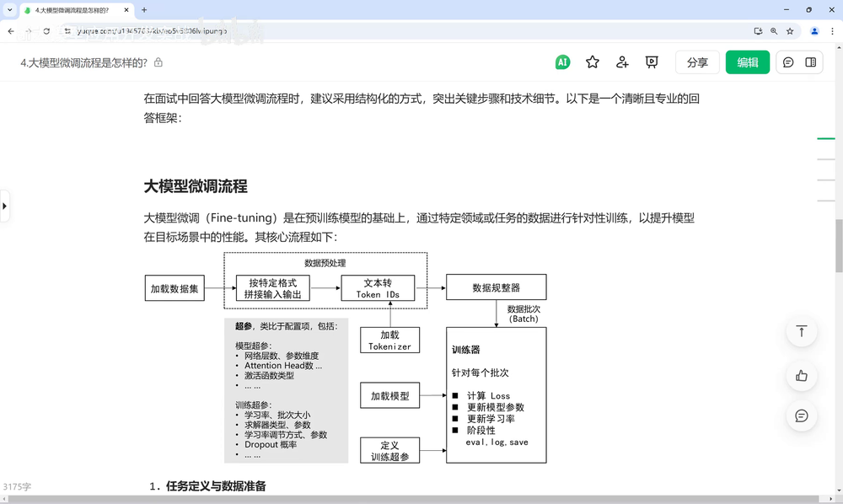Minimize the browser window

pos(787,9)
